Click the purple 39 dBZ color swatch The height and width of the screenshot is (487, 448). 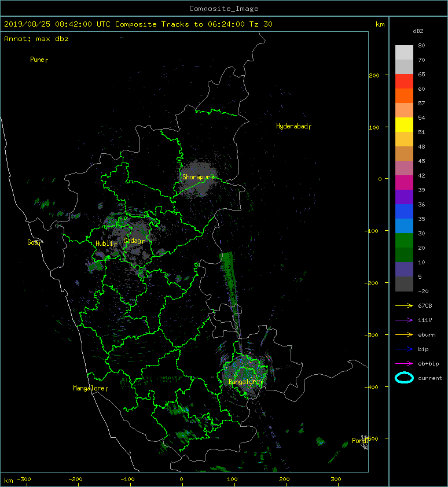(x=404, y=197)
